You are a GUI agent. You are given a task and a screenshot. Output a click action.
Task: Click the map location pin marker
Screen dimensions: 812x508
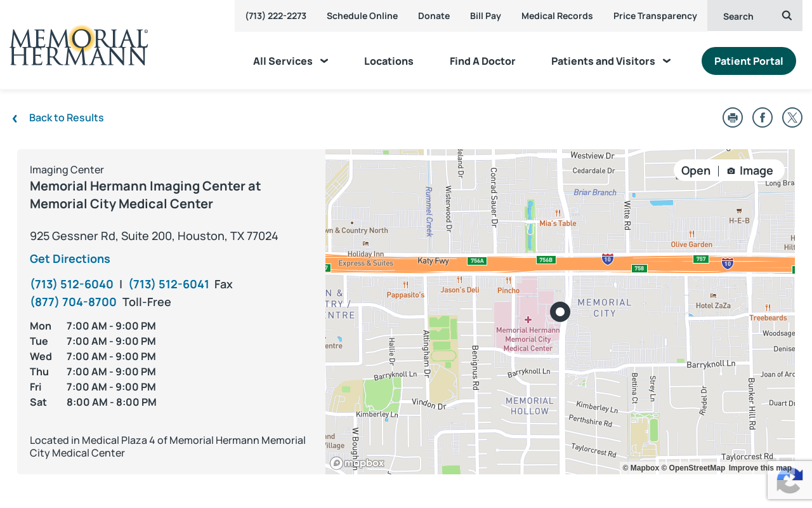point(560,312)
